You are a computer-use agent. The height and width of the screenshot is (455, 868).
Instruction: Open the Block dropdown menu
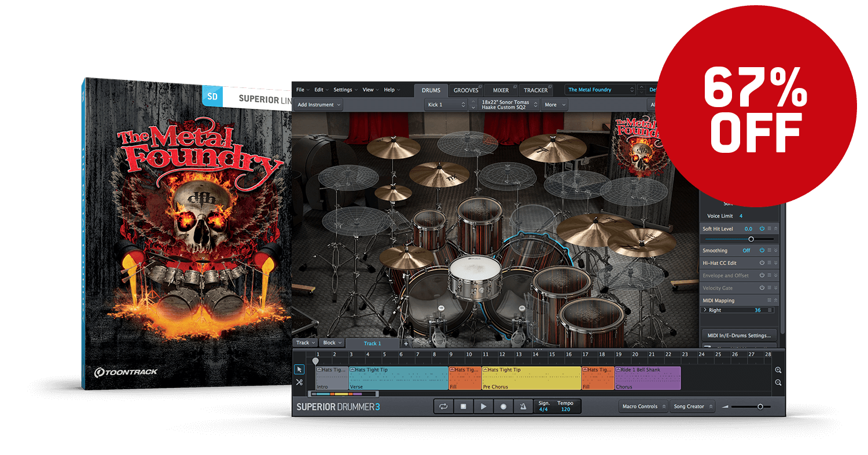(x=332, y=343)
